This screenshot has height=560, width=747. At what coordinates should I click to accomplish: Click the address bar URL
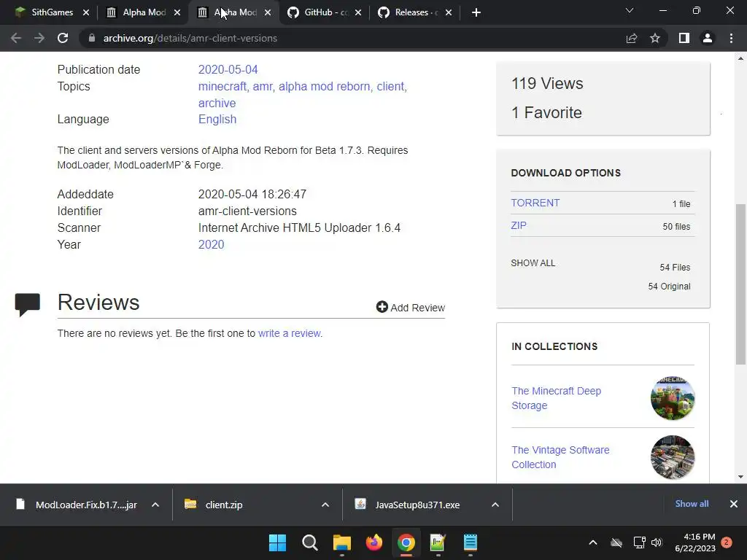(x=190, y=38)
